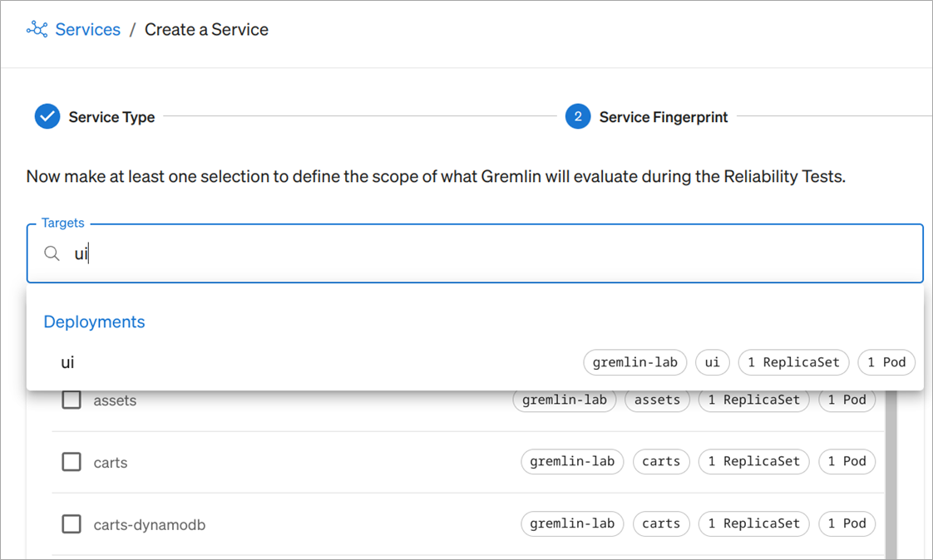Click the completed Service Type checkmark icon

point(47,117)
